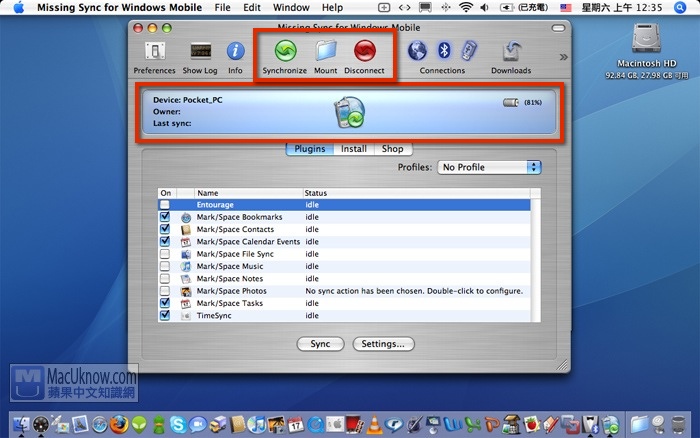Screen dimensions: 700x438
Task: Click the US flag input menu
Action: pos(566,8)
